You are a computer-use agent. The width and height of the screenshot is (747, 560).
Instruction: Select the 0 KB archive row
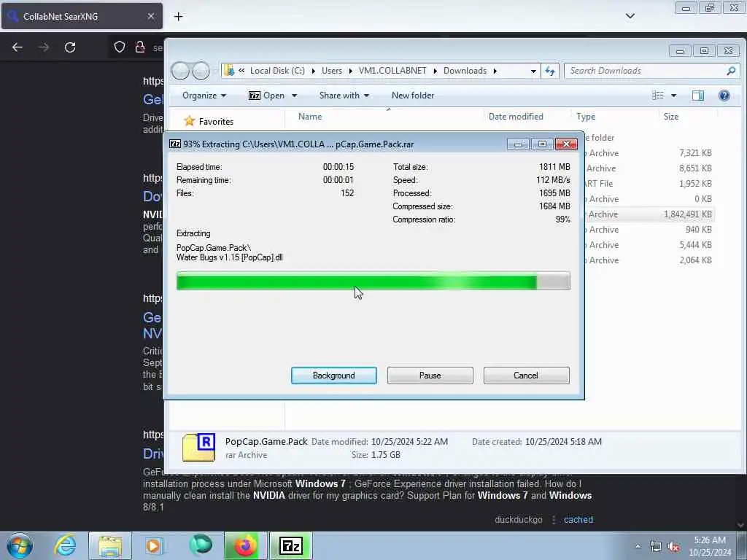click(x=649, y=199)
